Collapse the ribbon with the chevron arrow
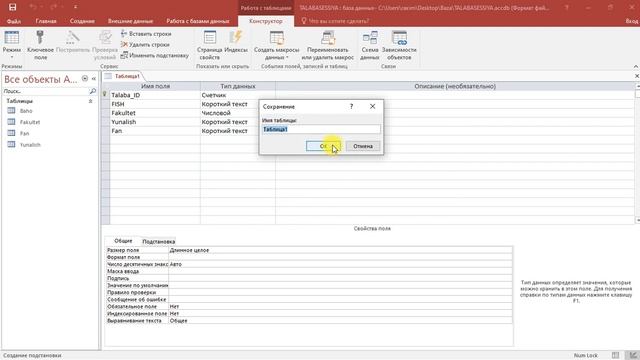The image size is (640, 360). (636, 67)
